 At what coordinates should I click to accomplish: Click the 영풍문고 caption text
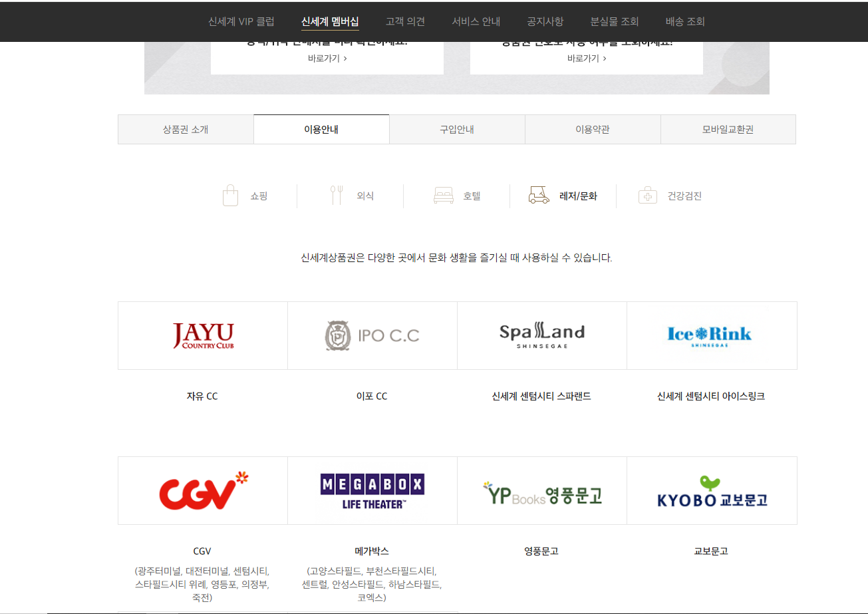(541, 551)
